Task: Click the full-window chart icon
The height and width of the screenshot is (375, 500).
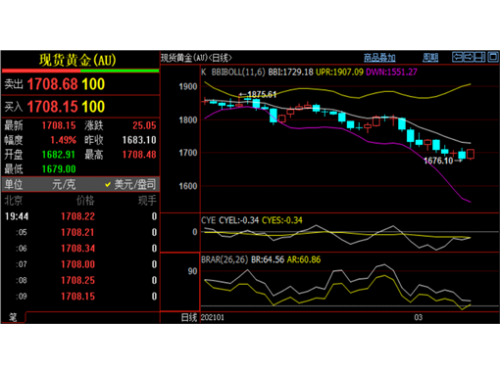Action: pos(493,57)
